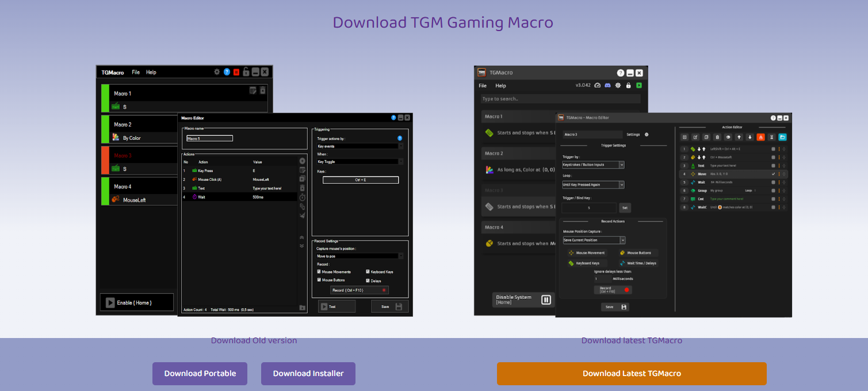This screenshot has width=868, height=391.
Task: Click blue help icon in old TGMacro title bar
Action: click(x=227, y=72)
